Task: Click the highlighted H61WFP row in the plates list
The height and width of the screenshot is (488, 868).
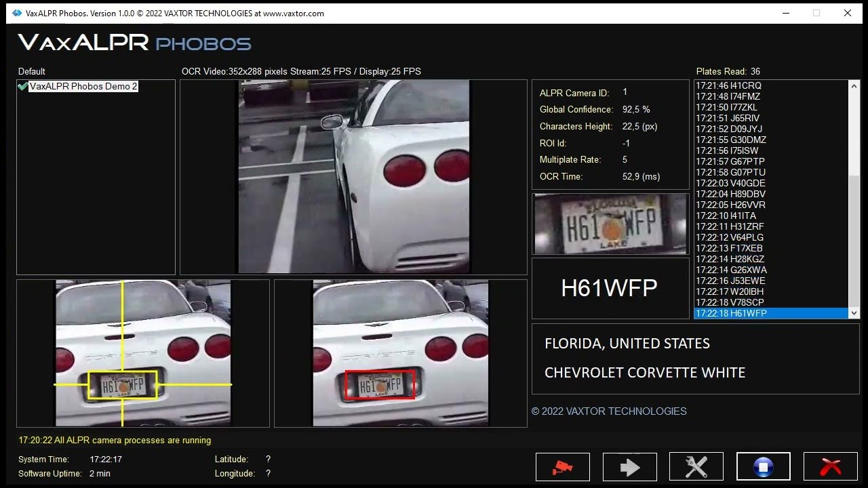Action: coord(771,313)
